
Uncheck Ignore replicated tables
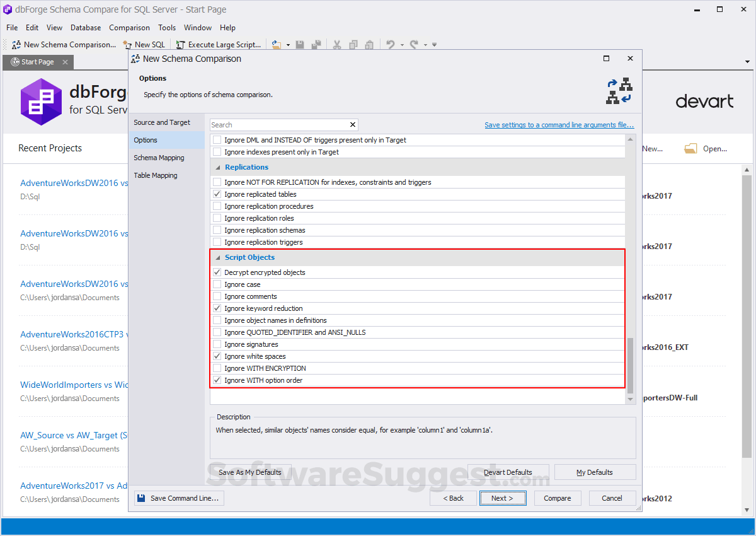pos(217,194)
